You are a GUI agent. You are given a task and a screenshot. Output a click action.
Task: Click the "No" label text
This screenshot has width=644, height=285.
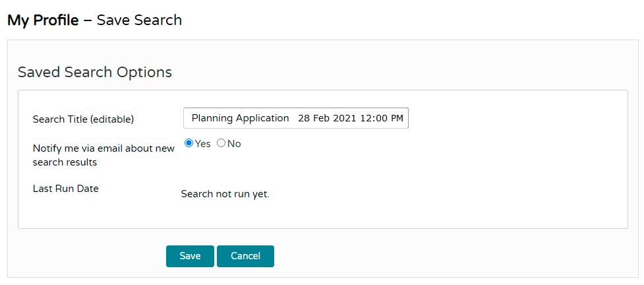tap(234, 144)
